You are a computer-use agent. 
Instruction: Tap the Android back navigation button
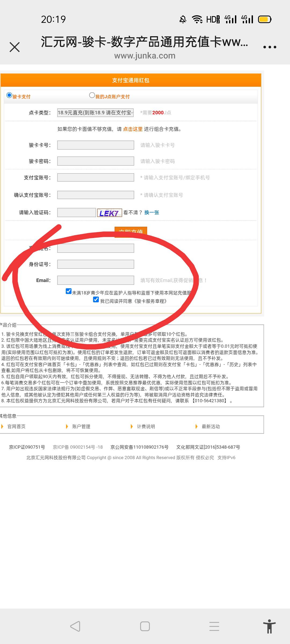tap(75, 626)
